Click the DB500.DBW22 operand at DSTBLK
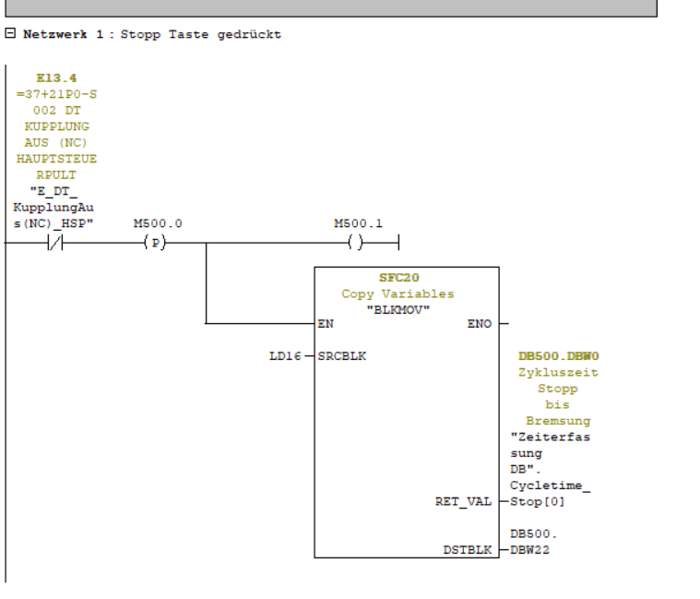Screen dimensions: 700x599 click(x=531, y=543)
